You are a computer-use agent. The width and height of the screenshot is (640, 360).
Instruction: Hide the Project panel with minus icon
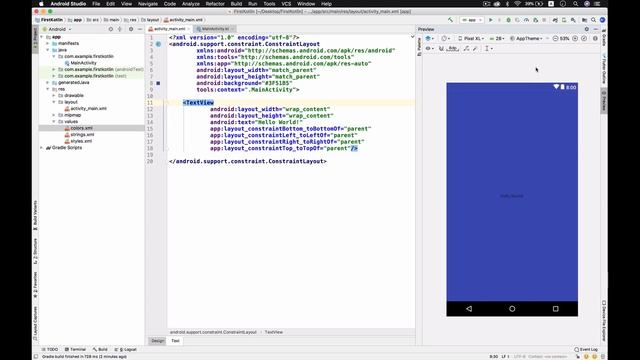click(140, 29)
